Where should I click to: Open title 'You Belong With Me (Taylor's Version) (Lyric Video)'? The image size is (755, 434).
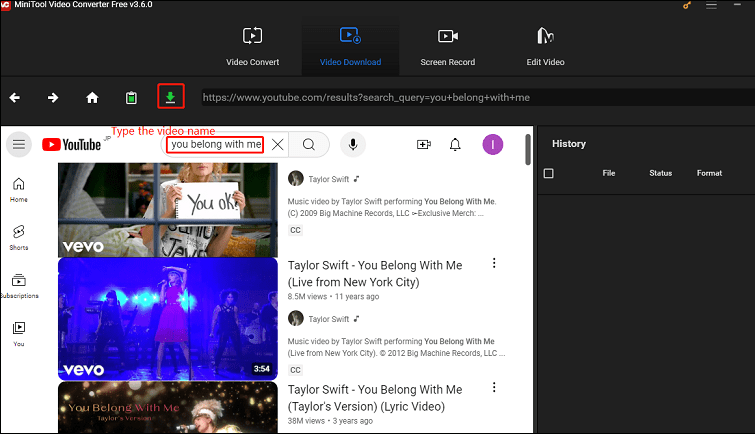coord(375,398)
